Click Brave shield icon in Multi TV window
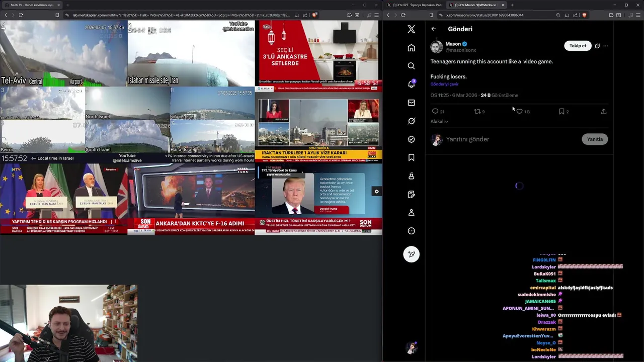The height and width of the screenshot is (362, 644). [314, 15]
